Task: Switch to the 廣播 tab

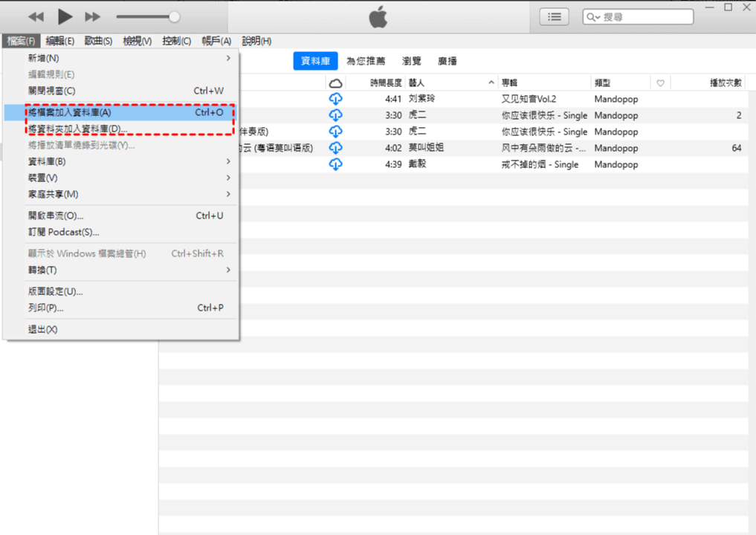Action: pyautogui.click(x=447, y=61)
